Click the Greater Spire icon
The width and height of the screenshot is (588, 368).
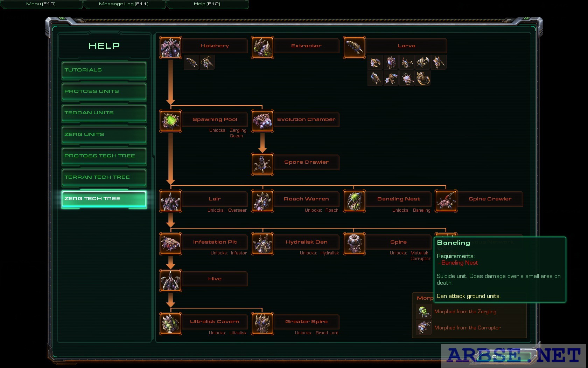coord(262,323)
